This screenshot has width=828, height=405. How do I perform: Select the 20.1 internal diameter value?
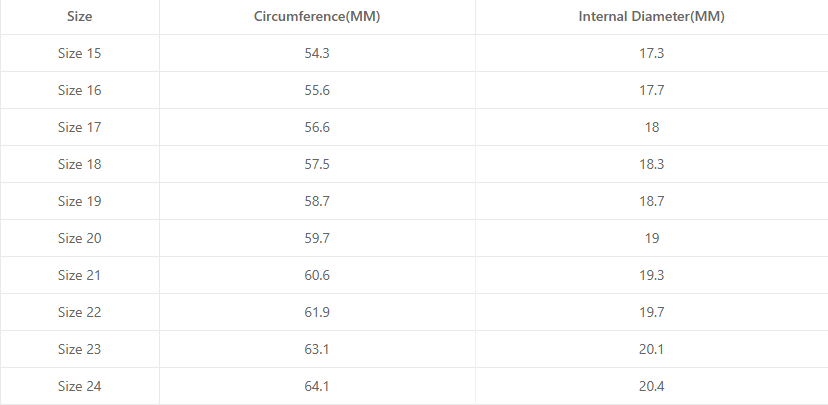click(652, 349)
